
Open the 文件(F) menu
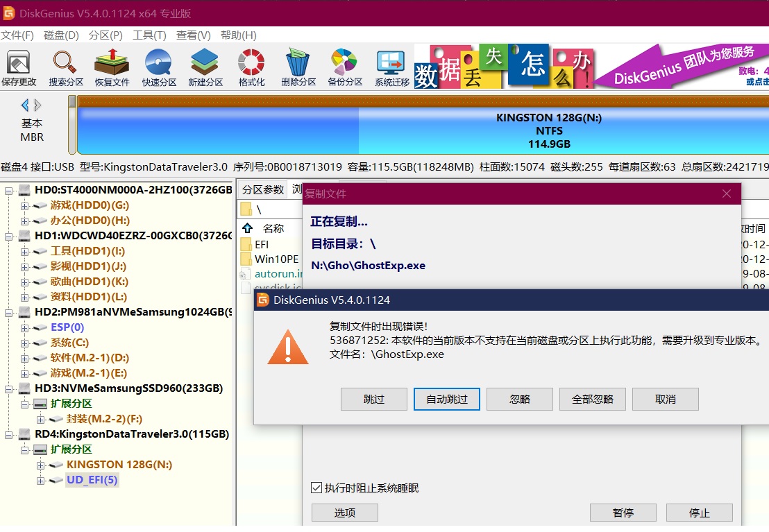coord(17,35)
